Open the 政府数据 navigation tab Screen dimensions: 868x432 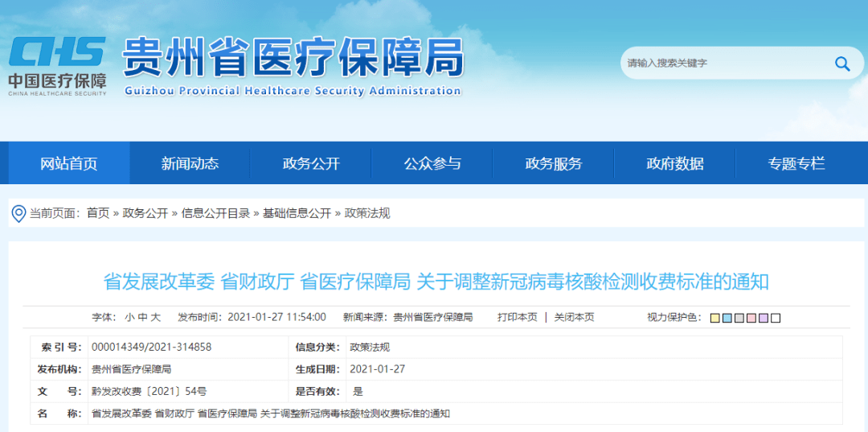pos(675,163)
